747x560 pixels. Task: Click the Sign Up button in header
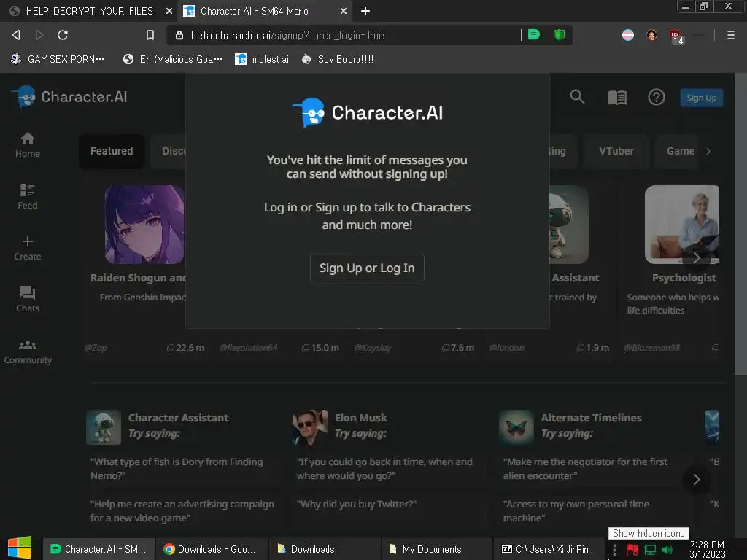(x=701, y=98)
